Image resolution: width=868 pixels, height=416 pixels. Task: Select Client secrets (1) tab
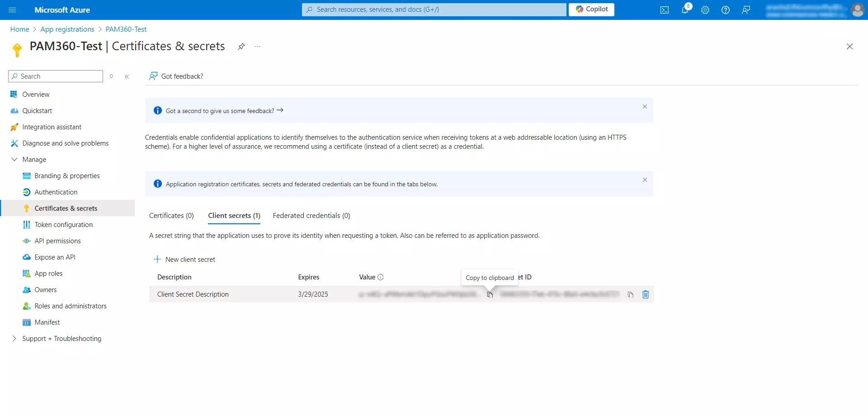tap(234, 216)
